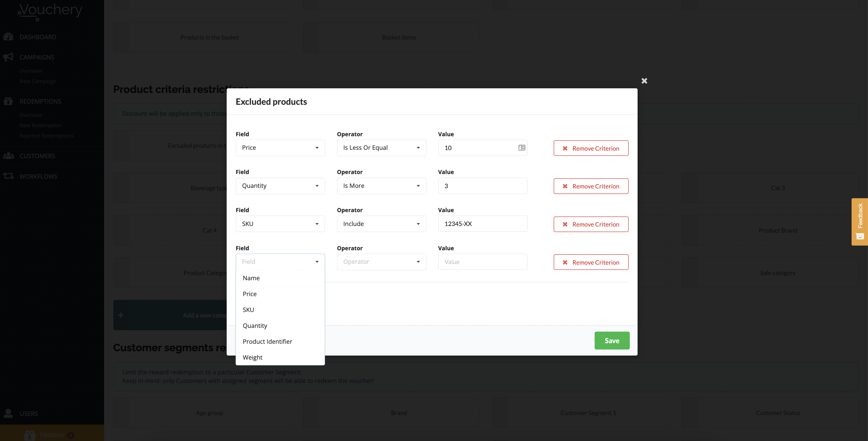
Task: Click the Customers group icon
Action: pos(8,156)
